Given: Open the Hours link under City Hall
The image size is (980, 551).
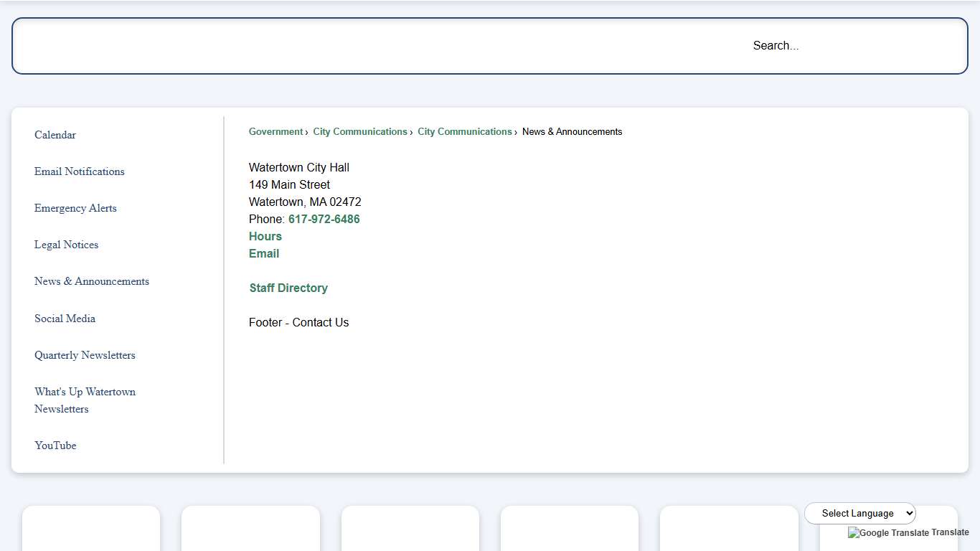Looking at the screenshot, I should click(265, 237).
